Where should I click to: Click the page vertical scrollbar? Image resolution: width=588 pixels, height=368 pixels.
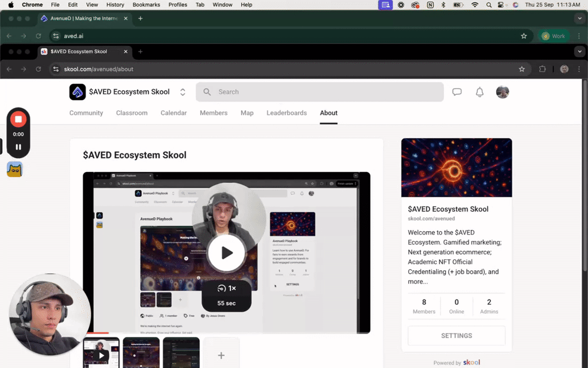(585, 177)
